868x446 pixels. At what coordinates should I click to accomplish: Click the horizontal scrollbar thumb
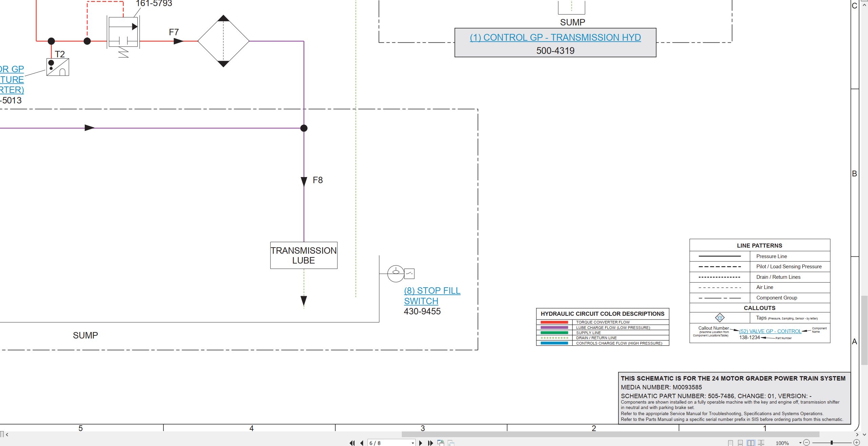pyautogui.click(x=610, y=434)
